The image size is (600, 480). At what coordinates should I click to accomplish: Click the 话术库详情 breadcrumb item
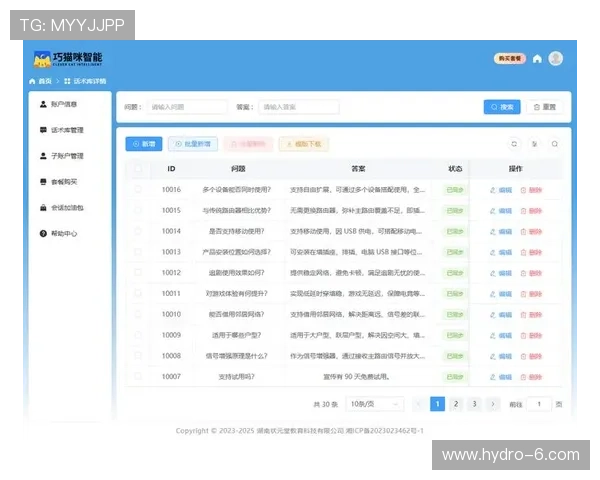click(x=85, y=81)
